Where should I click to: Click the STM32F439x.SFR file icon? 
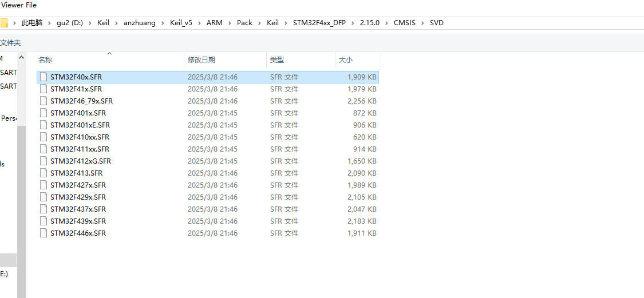click(44, 221)
